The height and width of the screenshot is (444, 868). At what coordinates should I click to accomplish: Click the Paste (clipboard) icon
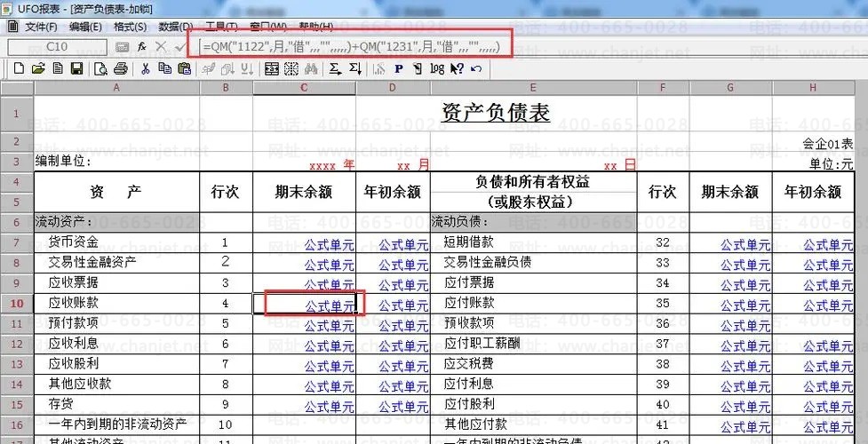coord(184,68)
